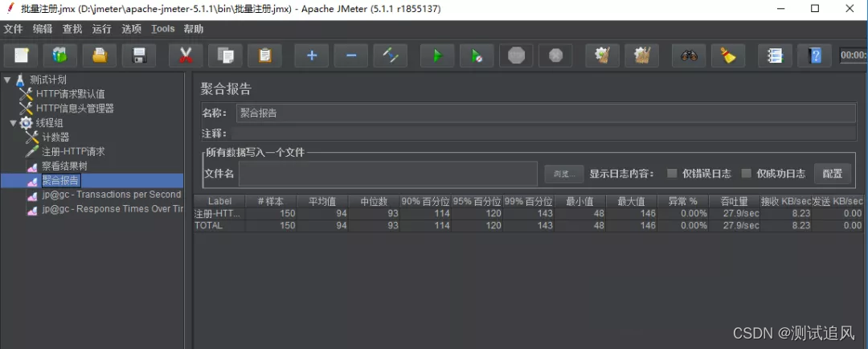Click the 平均值 column header
Image resolution: width=868 pixels, height=349 pixels.
pyautogui.click(x=323, y=201)
